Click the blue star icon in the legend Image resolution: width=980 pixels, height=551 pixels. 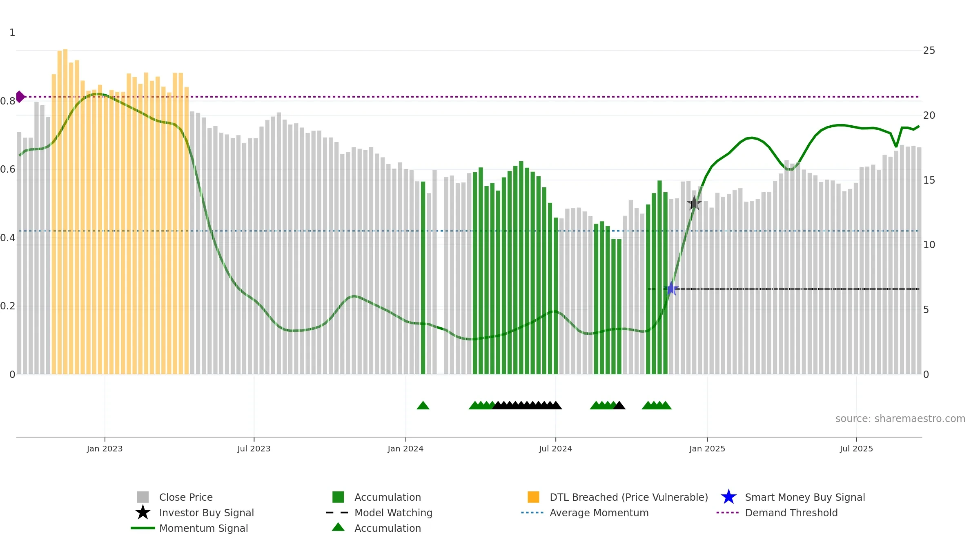coord(728,497)
